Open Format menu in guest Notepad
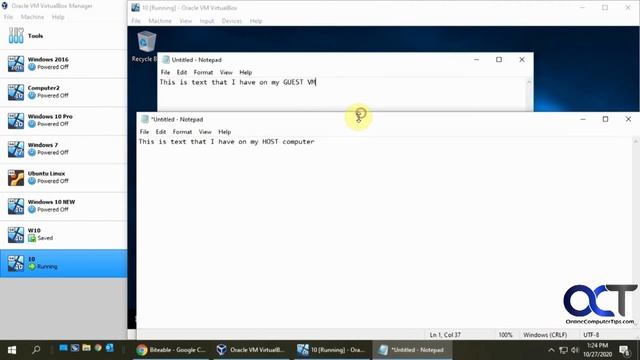Viewport: 640px width, 360px height. click(x=203, y=72)
